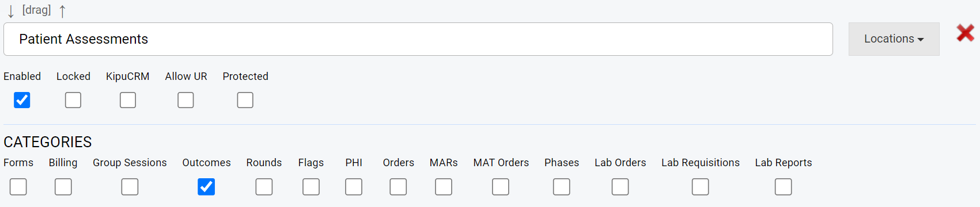
Task: Click the Patient Assessments name field
Action: click(x=418, y=39)
